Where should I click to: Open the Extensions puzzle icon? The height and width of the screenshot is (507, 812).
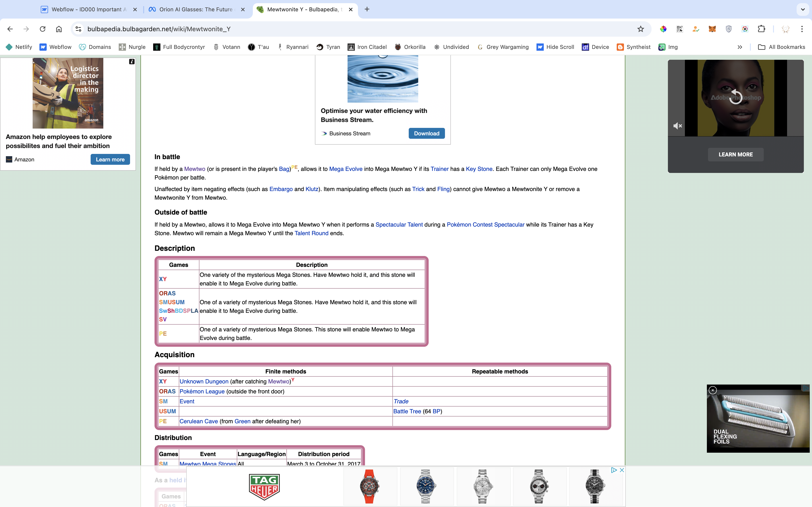pyautogui.click(x=761, y=29)
